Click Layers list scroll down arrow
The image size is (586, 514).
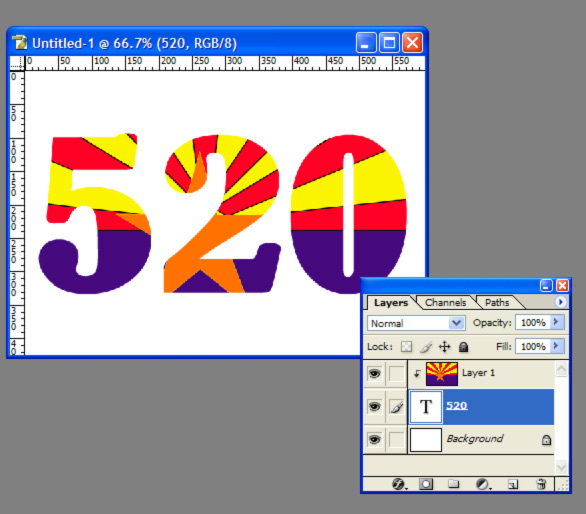coord(561,467)
